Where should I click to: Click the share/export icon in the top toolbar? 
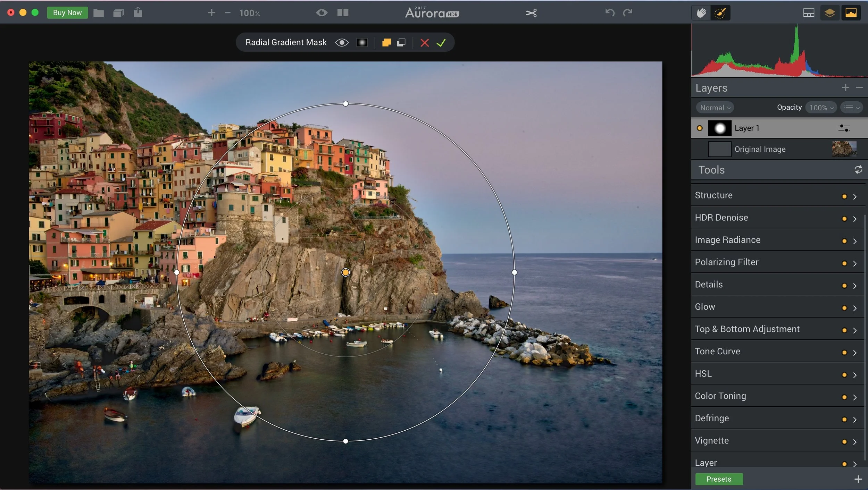(138, 12)
